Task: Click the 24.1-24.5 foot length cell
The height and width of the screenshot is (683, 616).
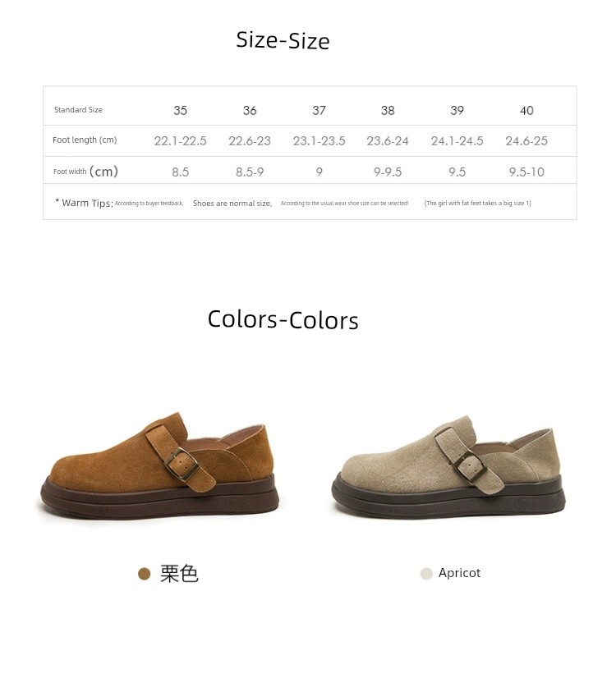Action: [x=457, y=140]
